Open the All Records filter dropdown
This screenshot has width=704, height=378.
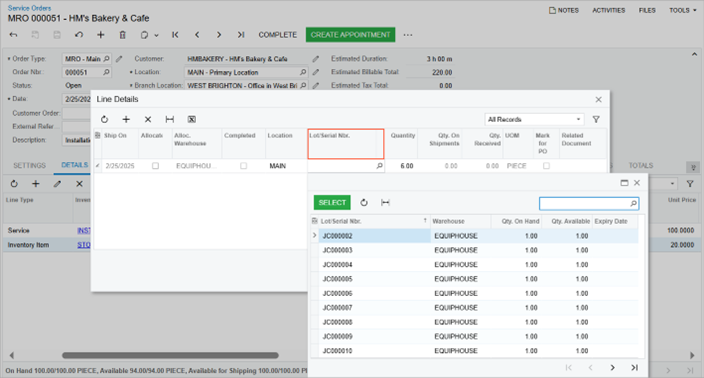(x=534, y=119)
